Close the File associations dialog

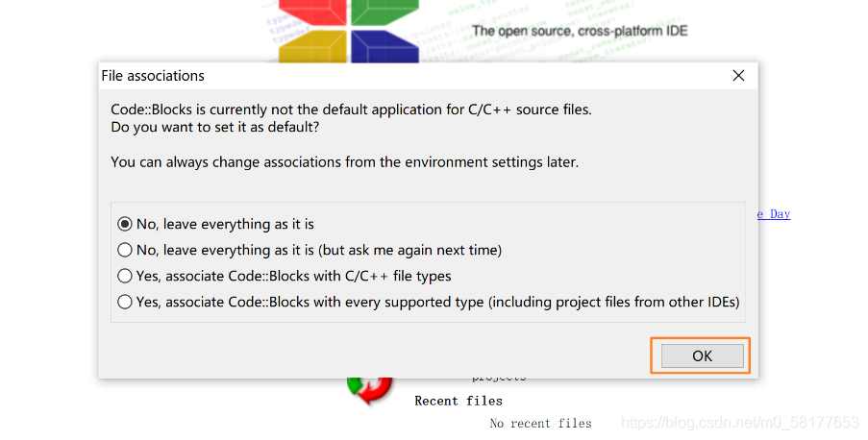click(x=738, y=76)
